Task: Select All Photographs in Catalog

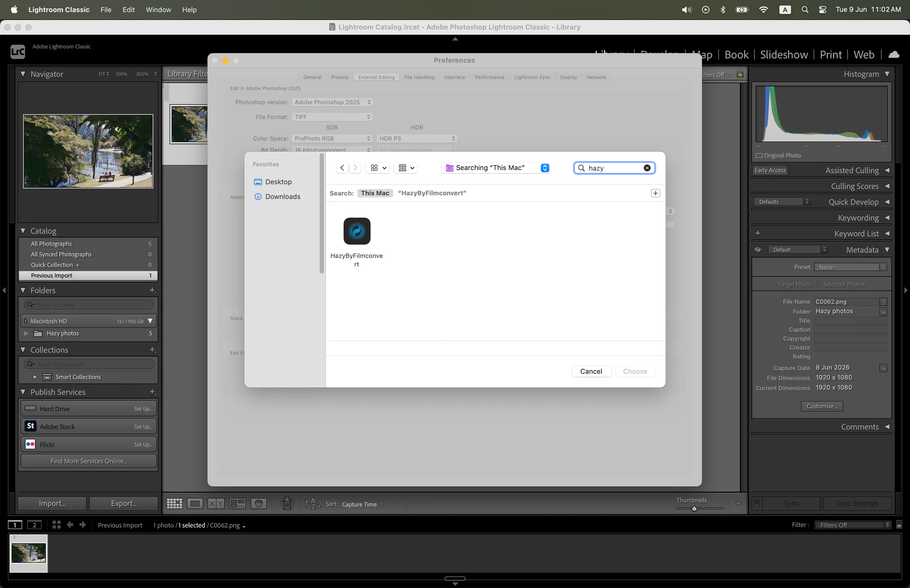Action: pos(88,244)
